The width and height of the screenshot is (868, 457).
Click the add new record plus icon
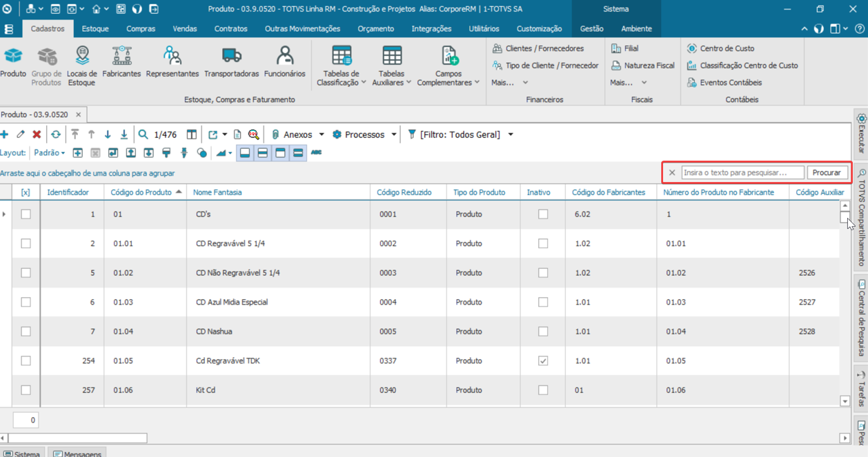click(5, 134)
